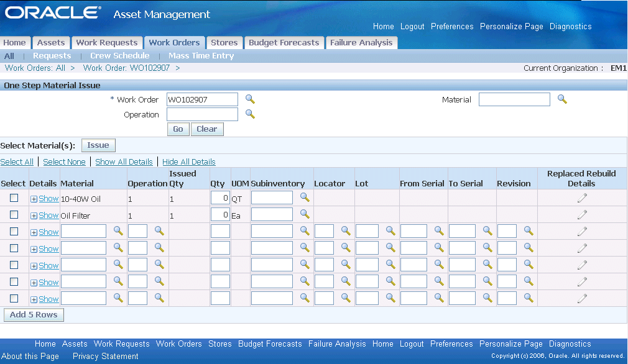This screenshot has height=364, width=628.
Task: Expand Show details in second blank row
Action: point(44,249)
